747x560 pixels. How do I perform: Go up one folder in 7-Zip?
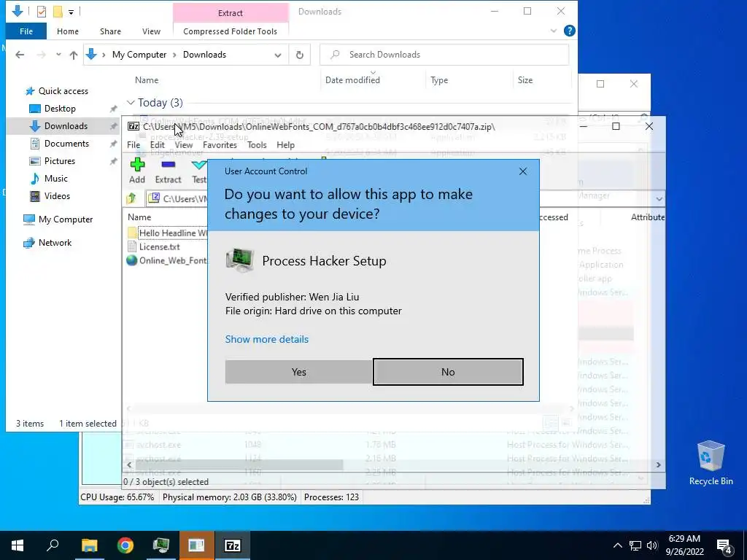[x=131, y=198]
